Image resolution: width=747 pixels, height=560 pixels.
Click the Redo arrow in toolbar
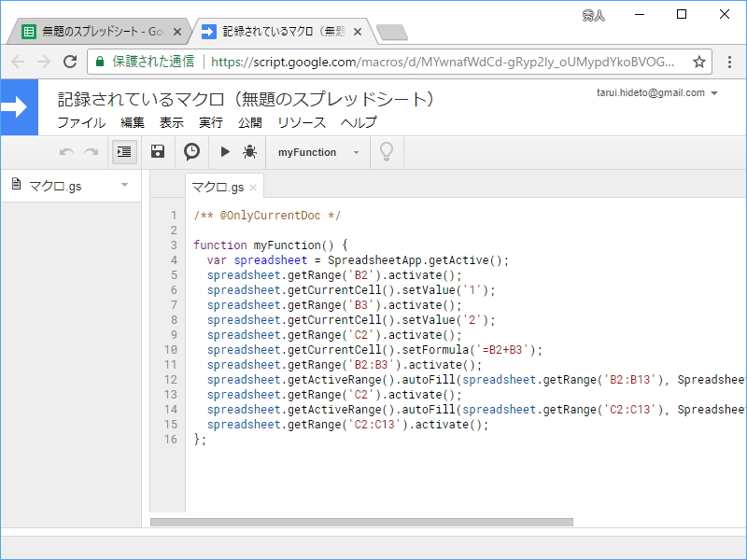click(91, 152)
